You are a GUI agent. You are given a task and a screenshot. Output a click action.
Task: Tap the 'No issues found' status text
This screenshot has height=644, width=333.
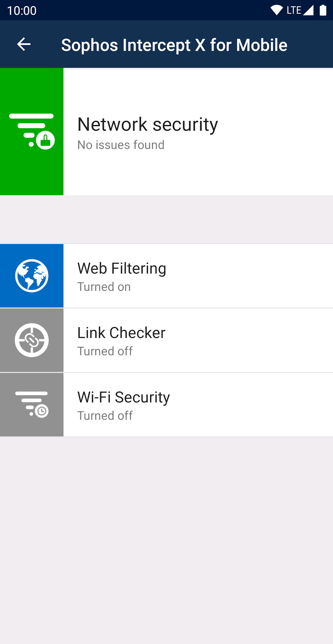click(x=121, y=145)
